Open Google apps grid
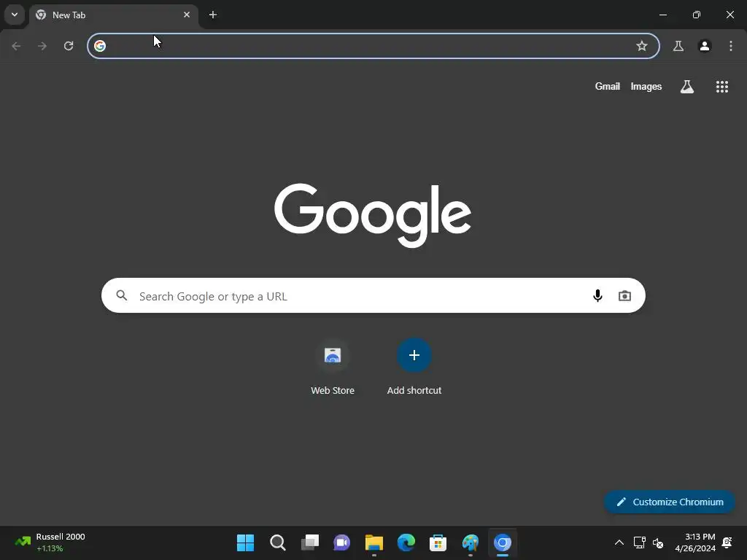Image resolution: width=747 pixels, height=560 pixels. point(722,86)
